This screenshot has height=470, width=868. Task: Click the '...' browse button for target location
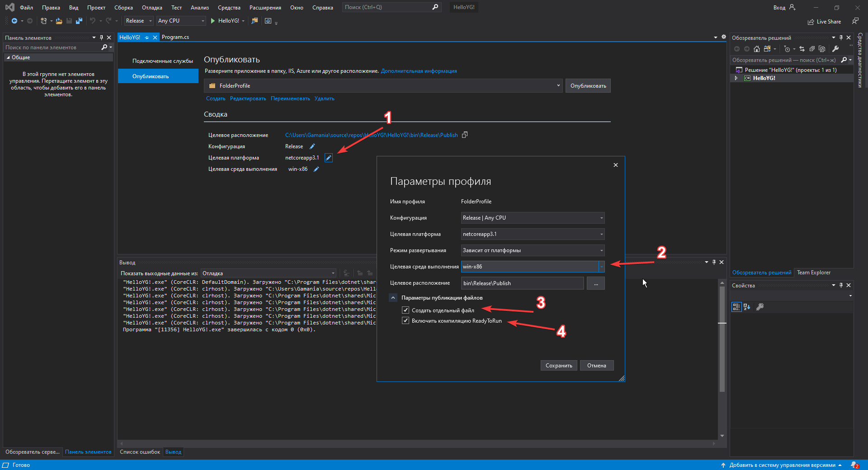tap(596, 283)
